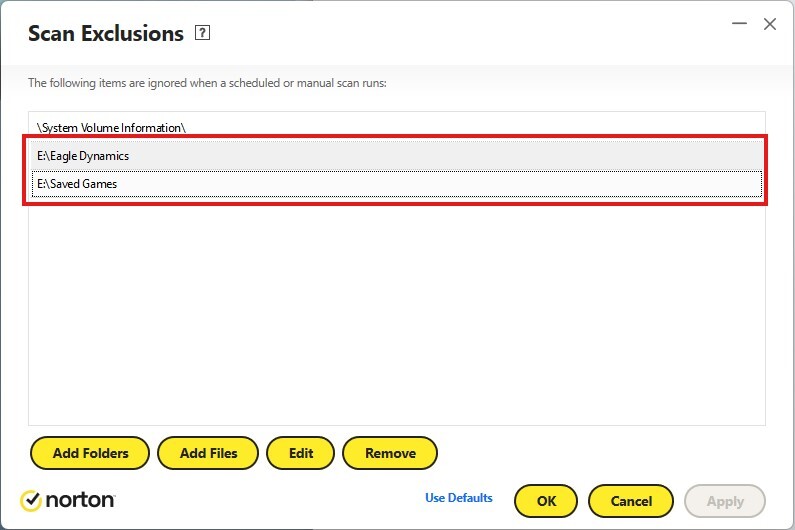Minimize the Scan Exclusions window
The image size is (795, 530).
click(x=739, y=23)
